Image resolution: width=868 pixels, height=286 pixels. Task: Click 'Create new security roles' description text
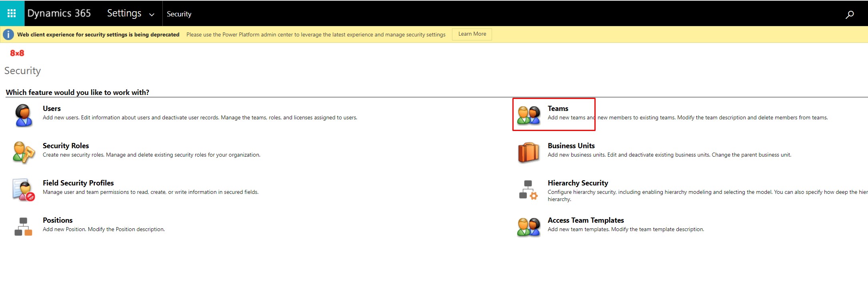[x=152, y=155]
